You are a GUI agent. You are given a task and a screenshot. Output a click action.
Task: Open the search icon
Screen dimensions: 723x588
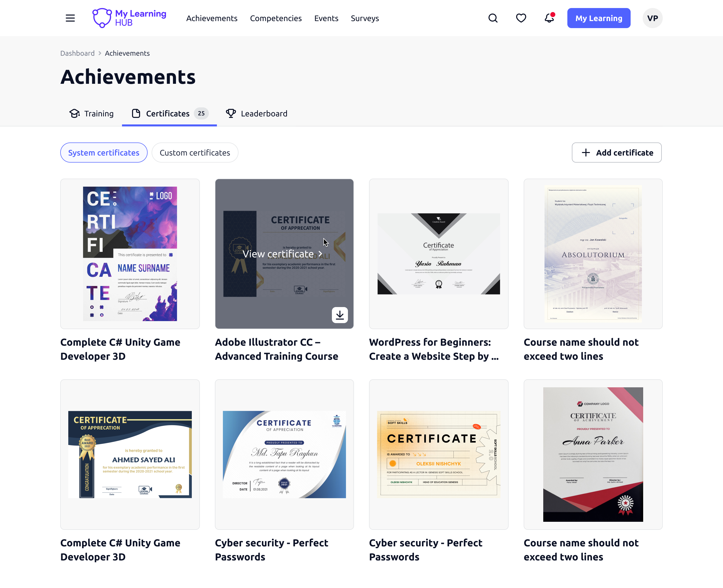[x=493, y=18]
